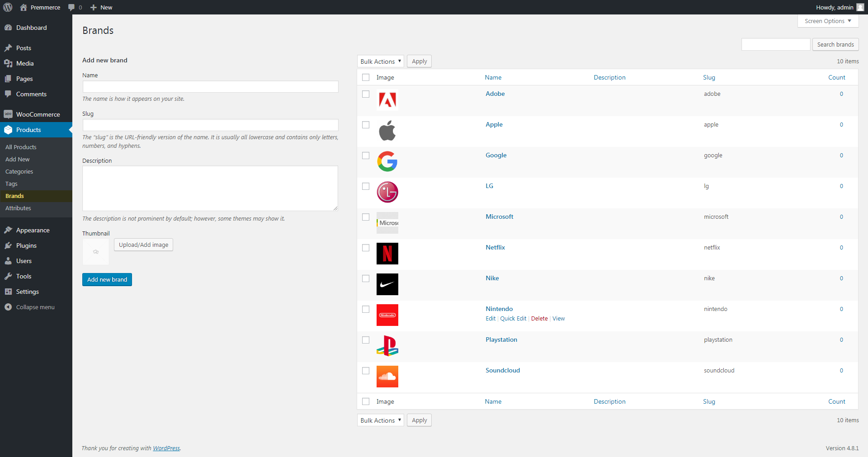Check the Nike row checkbox
The height and width of the screenshot is (457, 868).
[x=366, y=278]
